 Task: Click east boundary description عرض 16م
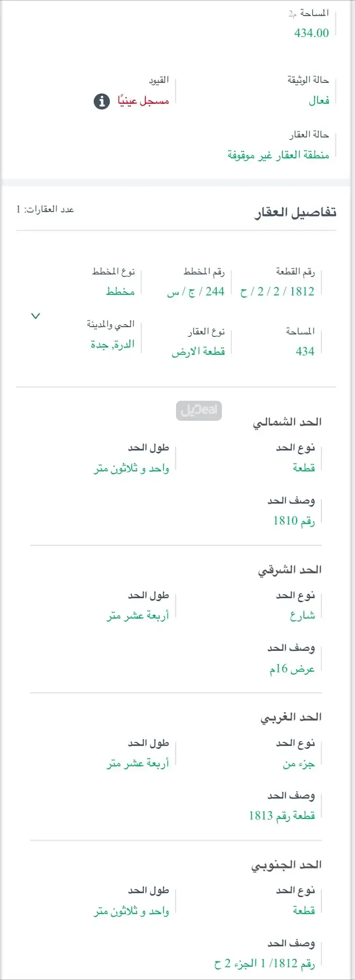[x=292, y=669]
